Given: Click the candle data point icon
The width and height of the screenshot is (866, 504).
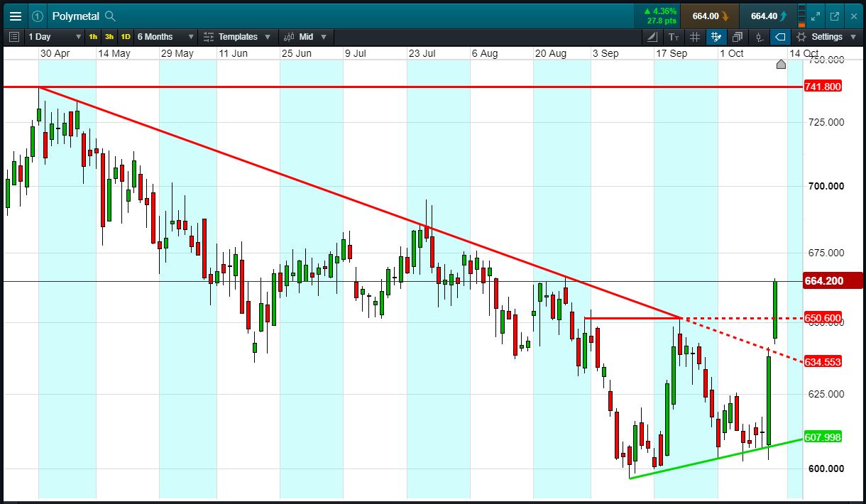Looking at the screenshot, I should click(759, 37).
